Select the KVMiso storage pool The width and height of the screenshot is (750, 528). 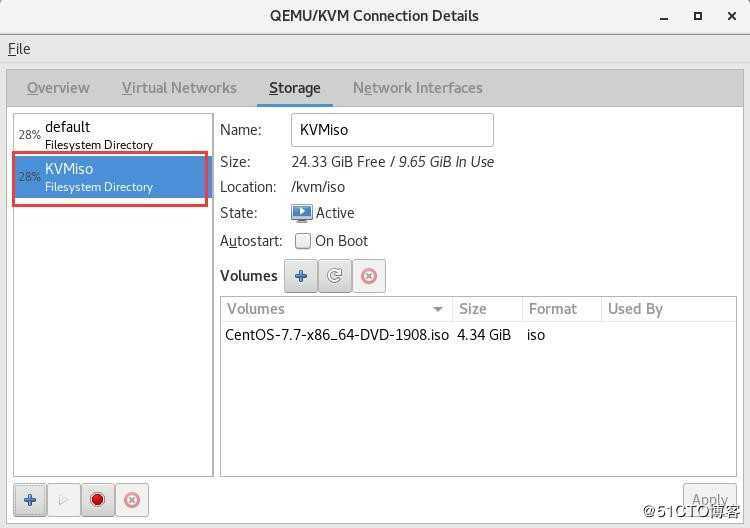pyautogui.click(x=113, y=177)
